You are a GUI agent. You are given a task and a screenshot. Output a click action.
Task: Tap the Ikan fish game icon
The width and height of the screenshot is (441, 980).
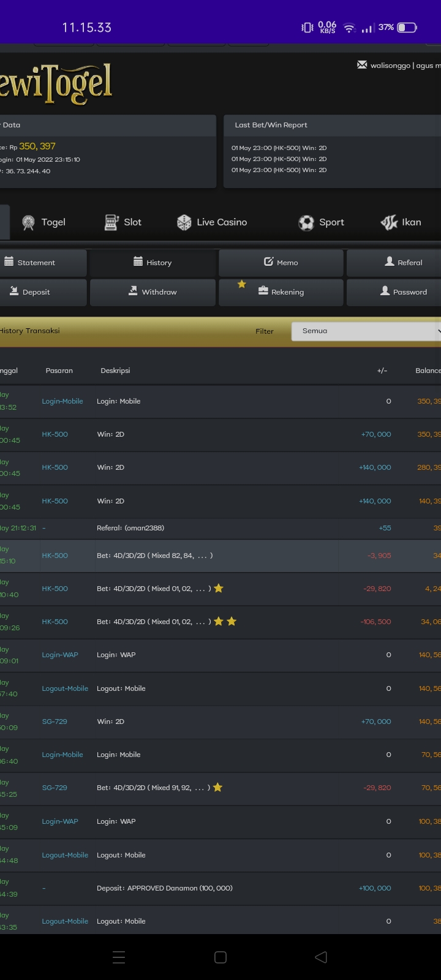coord(389,222)
